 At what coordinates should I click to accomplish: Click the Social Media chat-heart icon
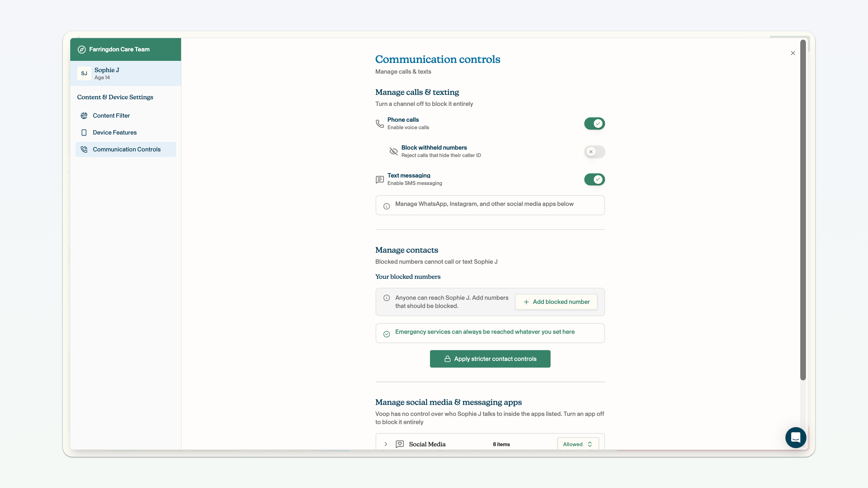[x=400, y=444]
